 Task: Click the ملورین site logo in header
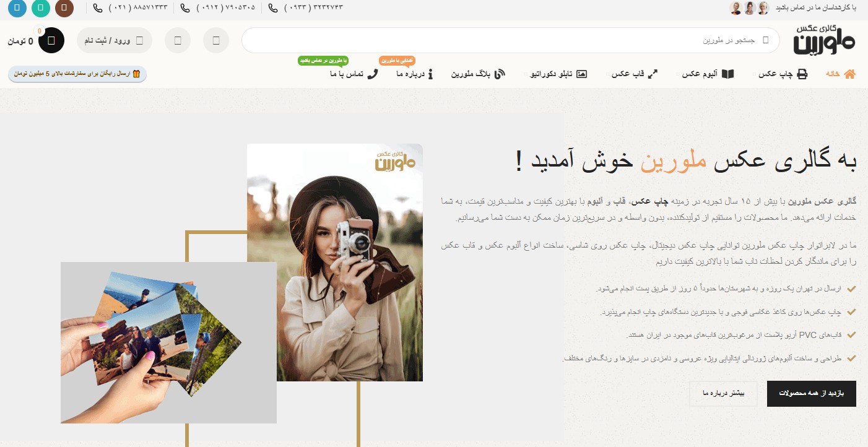point(824,39)
